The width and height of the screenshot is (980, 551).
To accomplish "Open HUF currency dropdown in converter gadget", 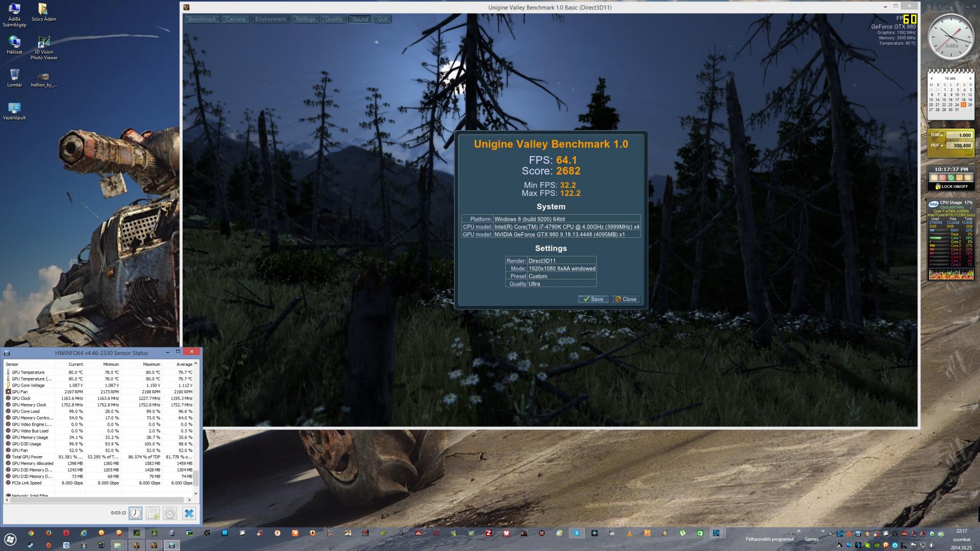I will [x=937, y=145].
